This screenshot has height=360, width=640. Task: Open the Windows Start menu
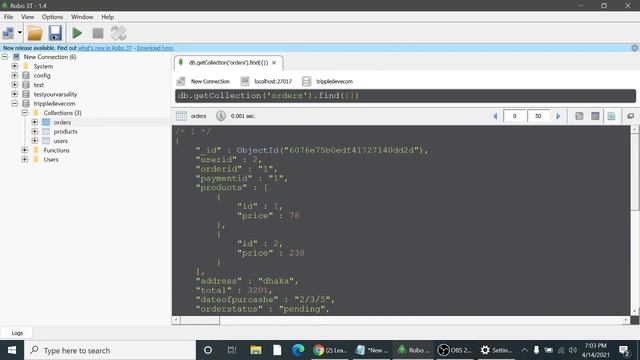(12, 350)
